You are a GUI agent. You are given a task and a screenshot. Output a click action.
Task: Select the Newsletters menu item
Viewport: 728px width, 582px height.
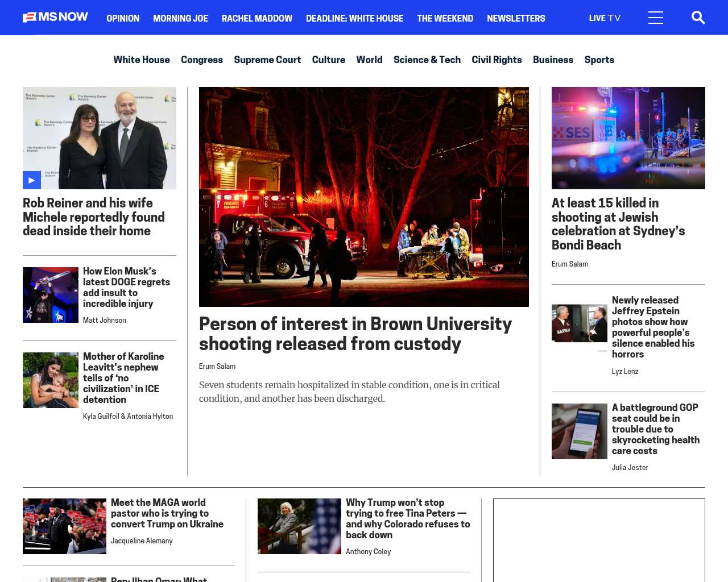pos(516,18)
